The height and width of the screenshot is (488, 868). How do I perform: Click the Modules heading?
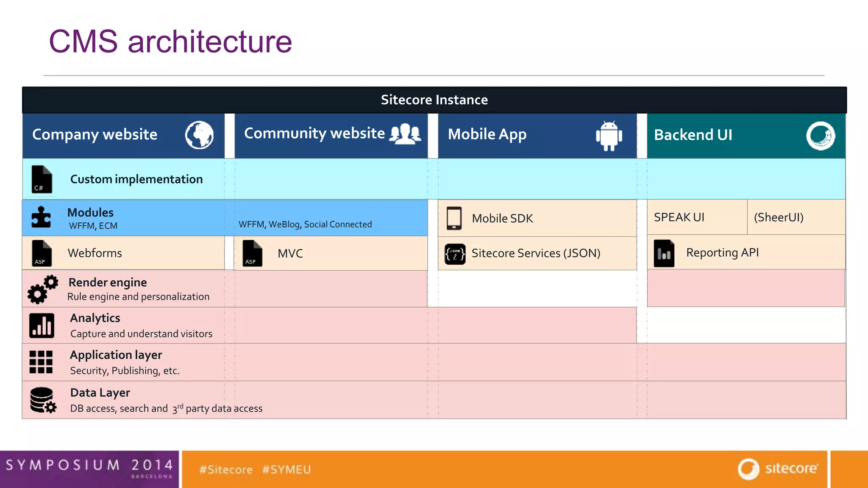90,212
